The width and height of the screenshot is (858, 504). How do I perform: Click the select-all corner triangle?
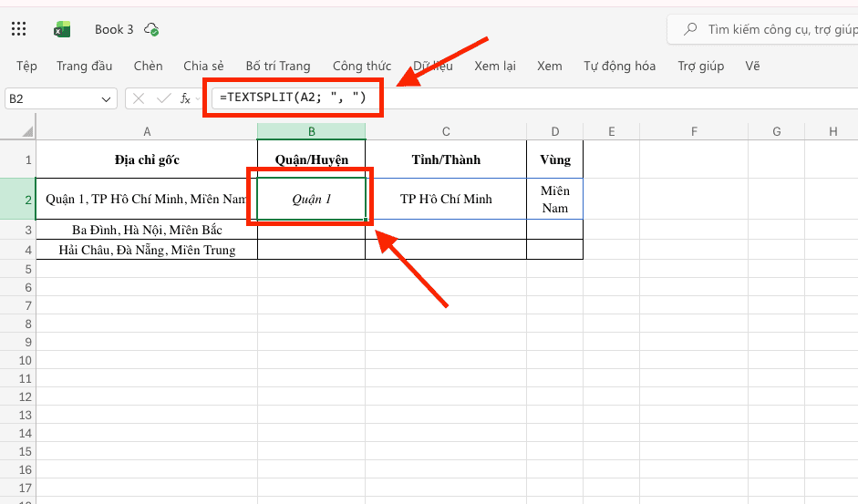[x=26, y=131]
